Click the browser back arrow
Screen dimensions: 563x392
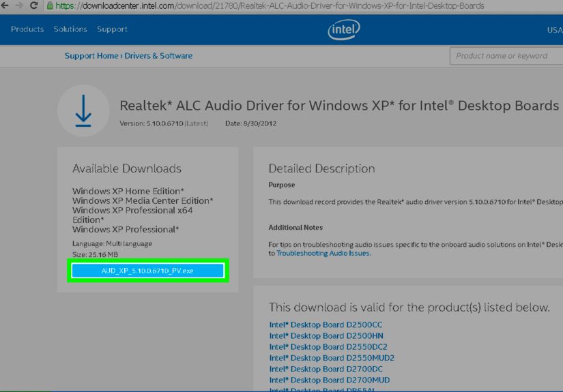click(x=4, y=5)
